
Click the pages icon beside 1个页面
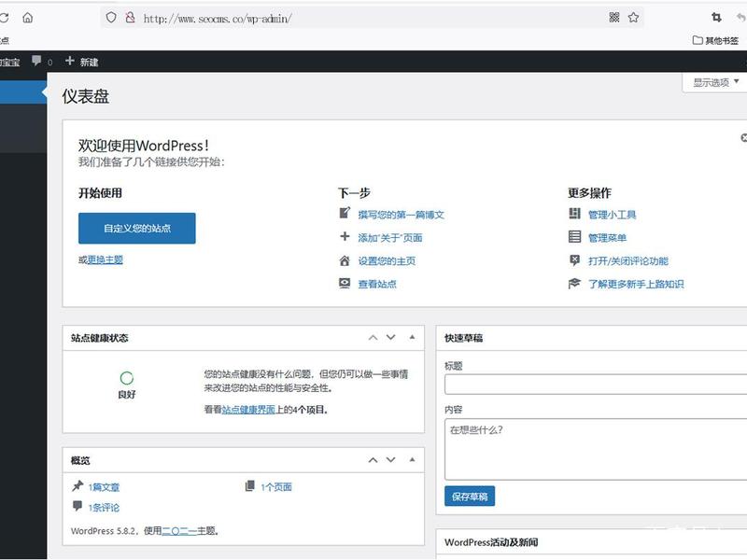(249, 485)
